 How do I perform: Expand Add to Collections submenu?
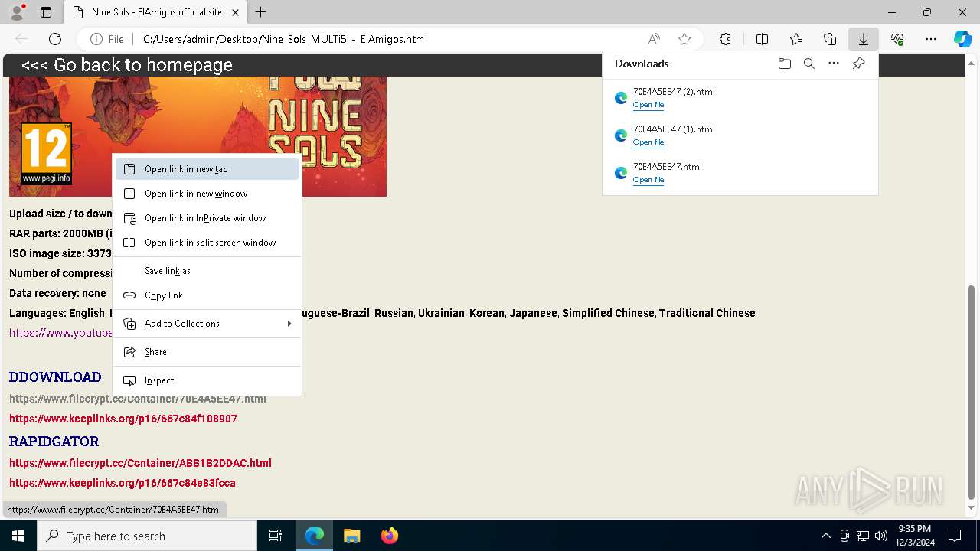pyautogui.click(x=207, y=324)
